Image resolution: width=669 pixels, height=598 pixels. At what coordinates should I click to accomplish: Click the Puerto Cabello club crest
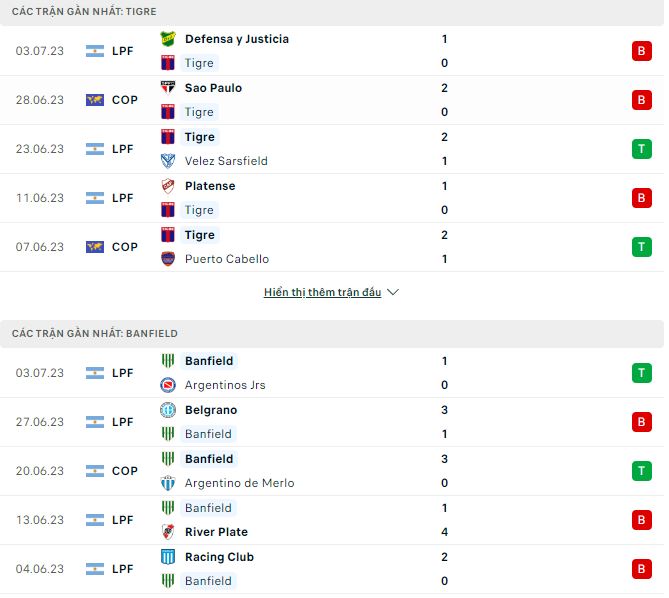pos(168,259)
